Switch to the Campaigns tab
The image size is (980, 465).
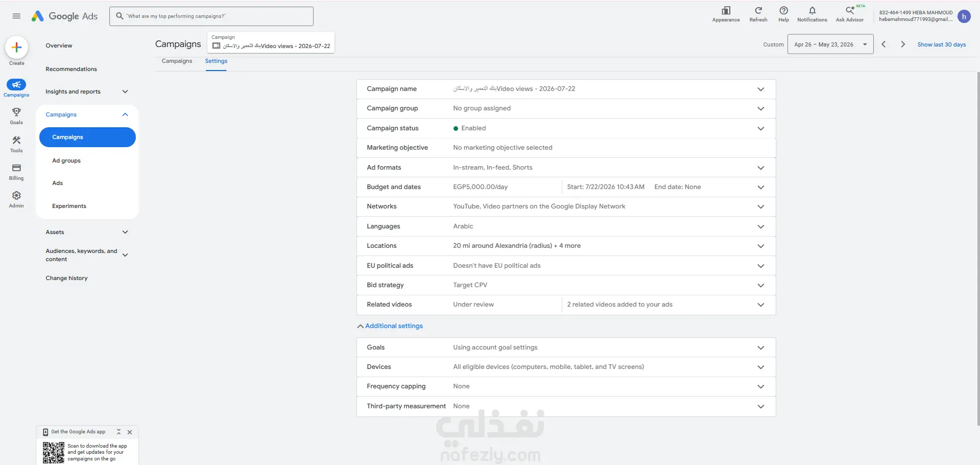pos(177,61)
